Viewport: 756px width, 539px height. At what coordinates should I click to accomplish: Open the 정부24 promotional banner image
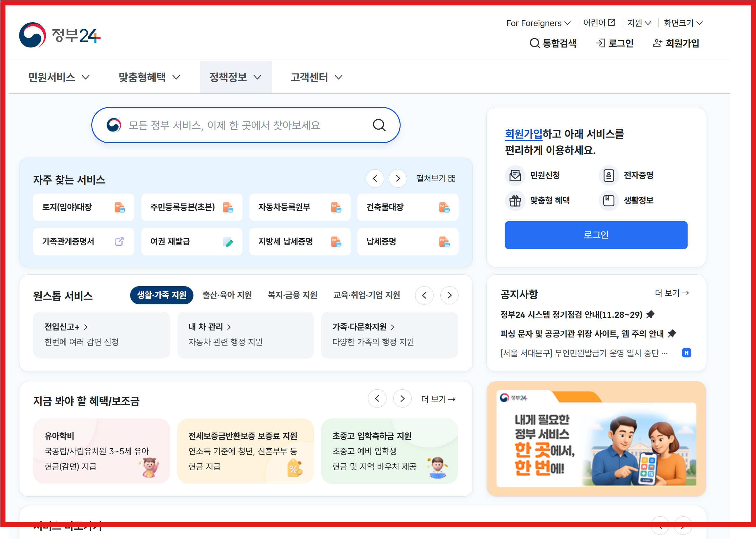[596, 438]
